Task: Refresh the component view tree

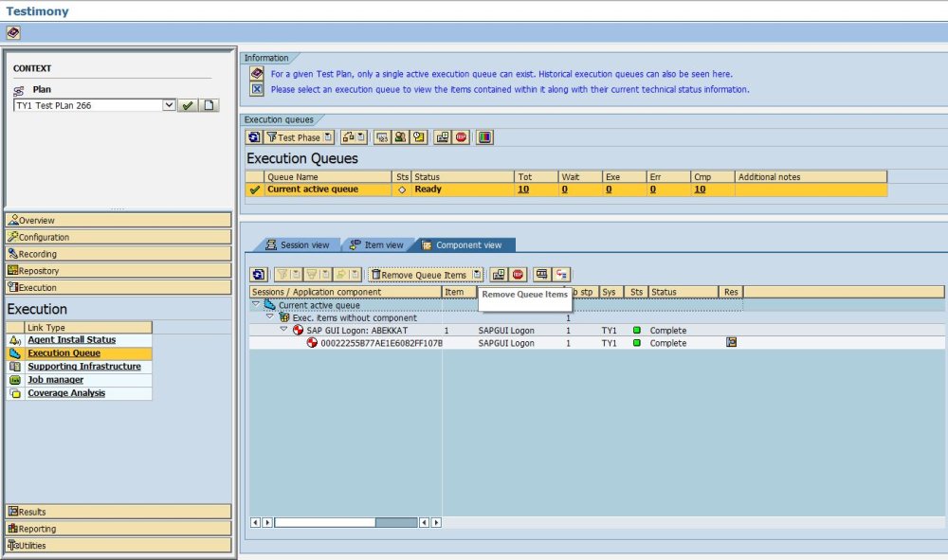Action: click(x=259, y=275)
